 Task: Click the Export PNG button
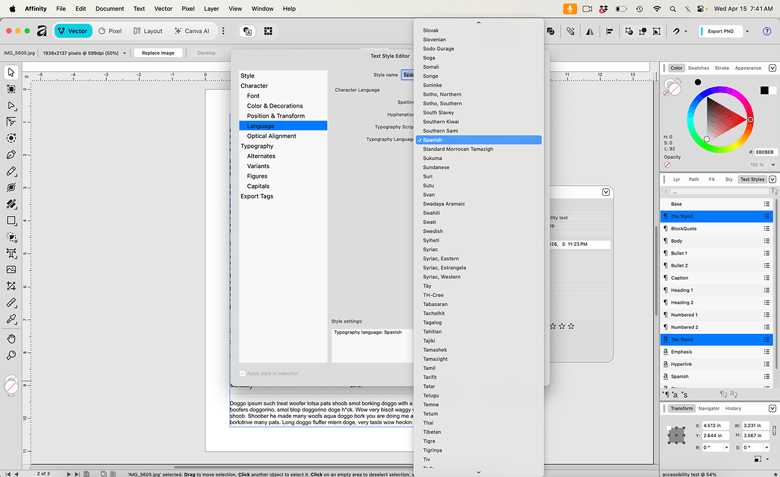click(x=720, y=31)
